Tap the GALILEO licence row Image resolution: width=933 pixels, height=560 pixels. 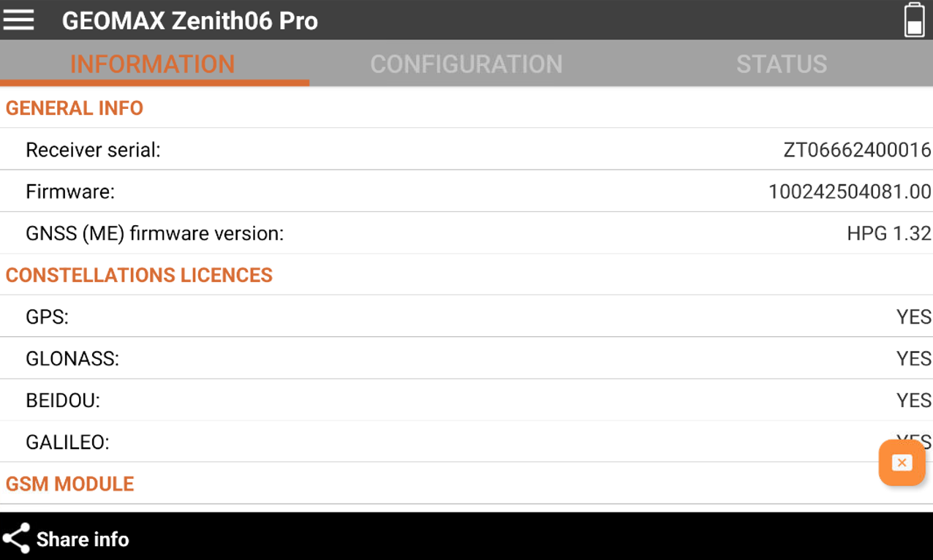[x=439, y=442]
